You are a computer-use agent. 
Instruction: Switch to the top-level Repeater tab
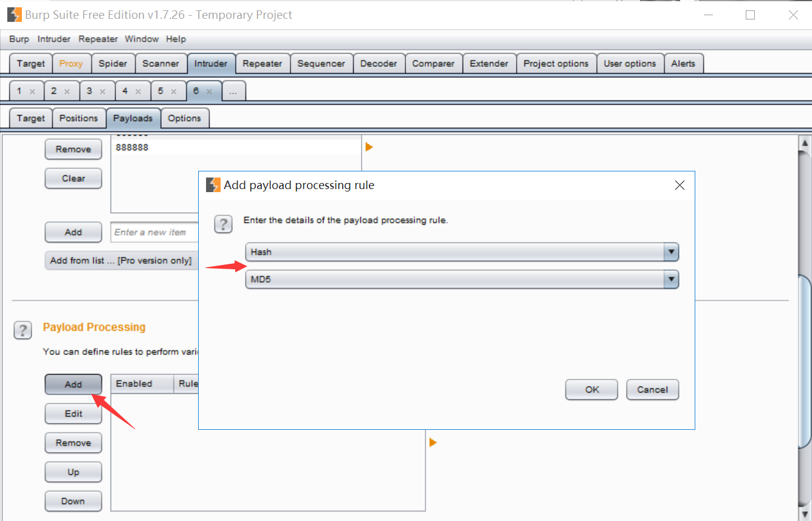coord(263,63)
